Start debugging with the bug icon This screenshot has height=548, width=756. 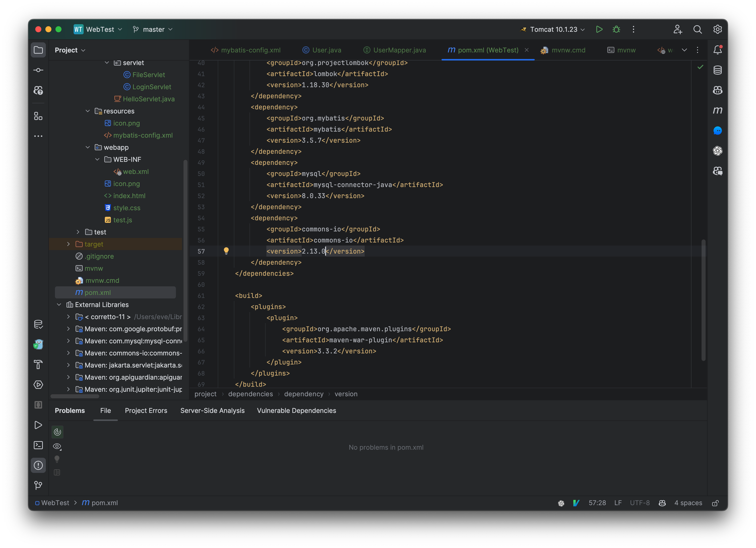616,29
